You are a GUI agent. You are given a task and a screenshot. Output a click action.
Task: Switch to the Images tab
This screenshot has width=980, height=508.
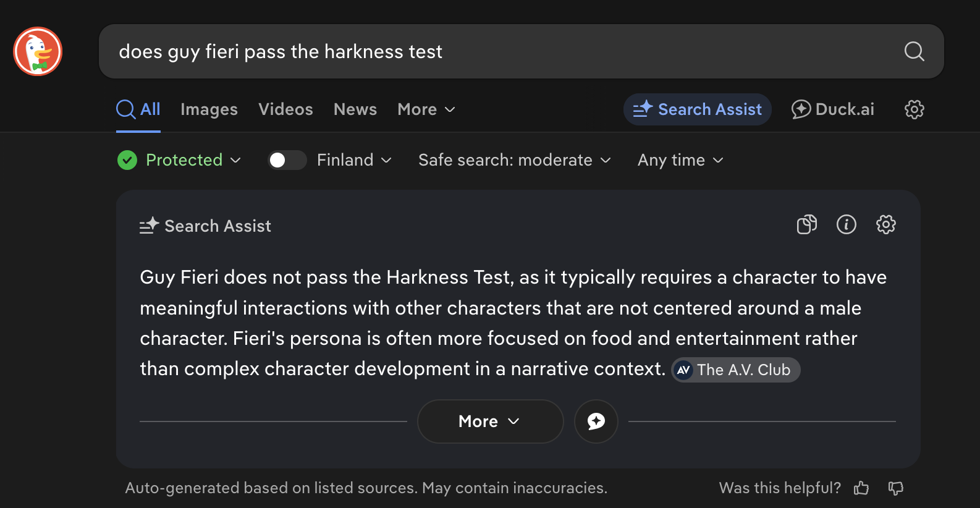[x=209, y=109]
